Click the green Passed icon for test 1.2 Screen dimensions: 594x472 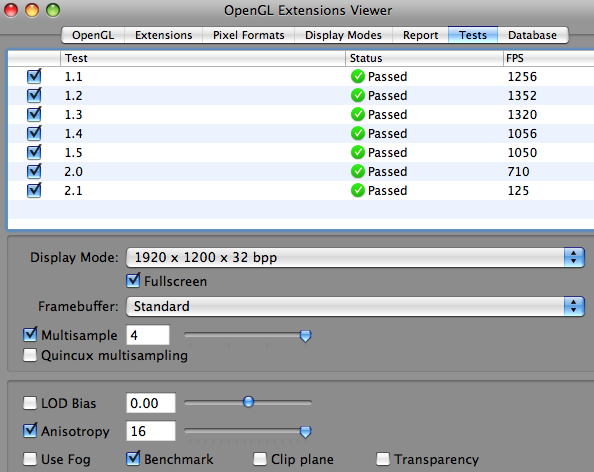(358, 95)
